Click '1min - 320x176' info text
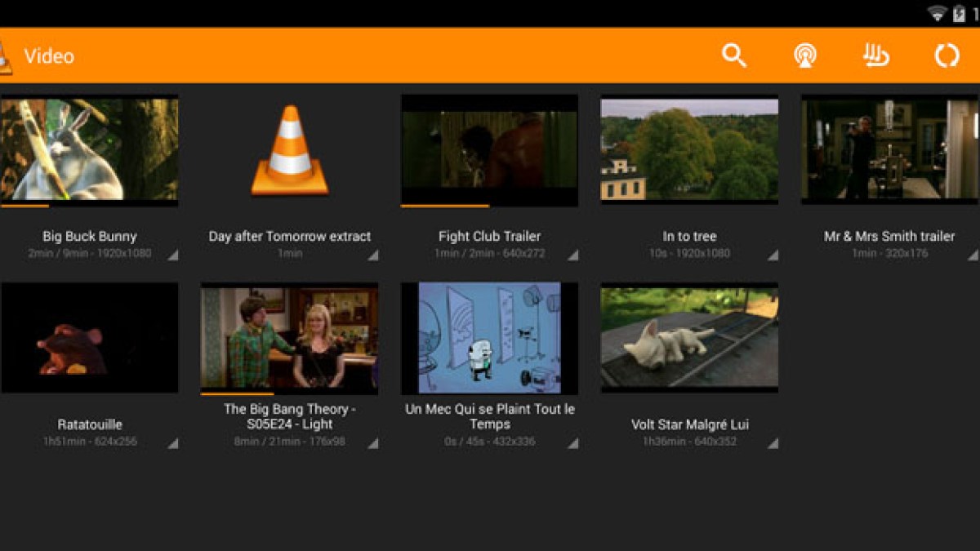The image size is (980, 551). tap(889, 254)
